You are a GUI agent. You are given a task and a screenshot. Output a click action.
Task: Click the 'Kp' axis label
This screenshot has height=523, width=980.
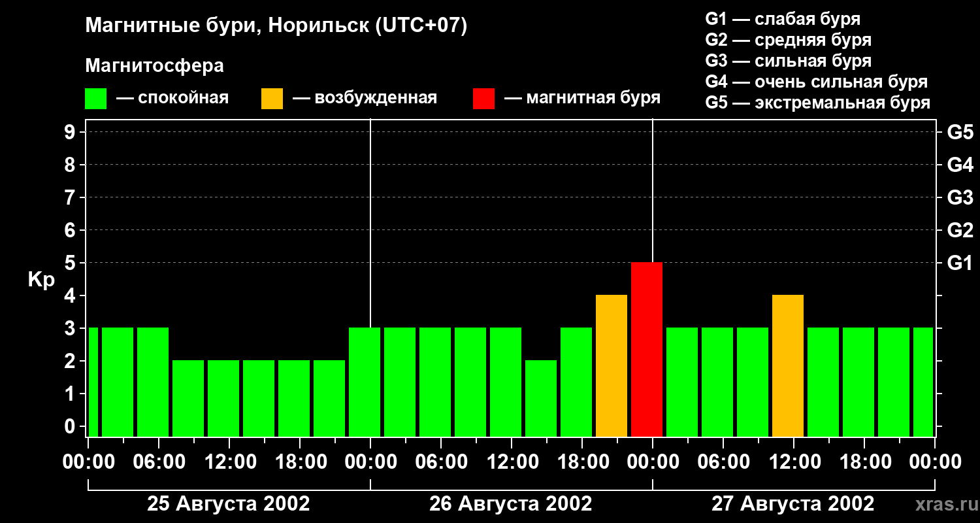41,280
